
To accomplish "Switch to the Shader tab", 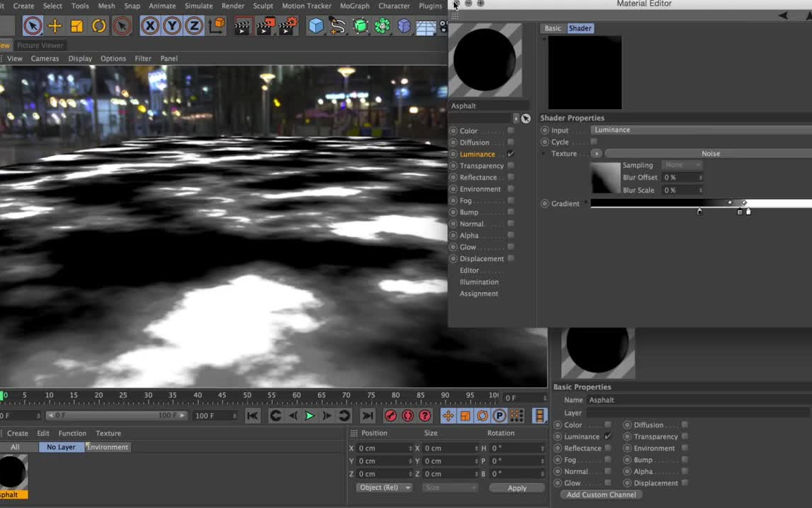I will point(580,28).
